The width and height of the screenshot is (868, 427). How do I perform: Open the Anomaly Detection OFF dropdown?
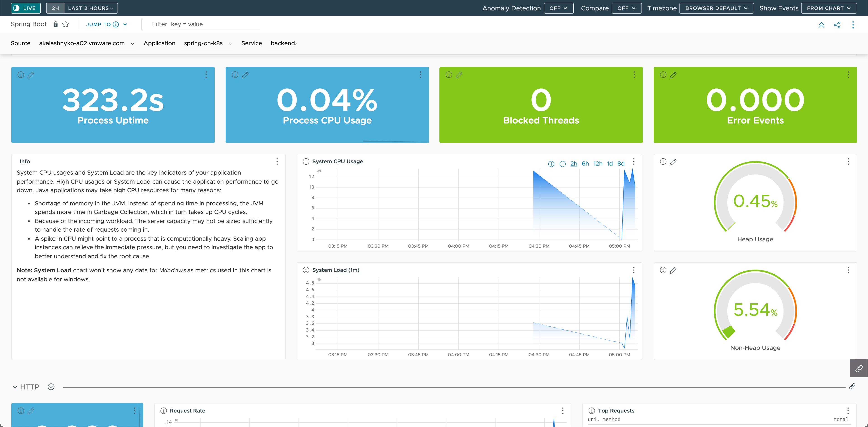point(558,8)
